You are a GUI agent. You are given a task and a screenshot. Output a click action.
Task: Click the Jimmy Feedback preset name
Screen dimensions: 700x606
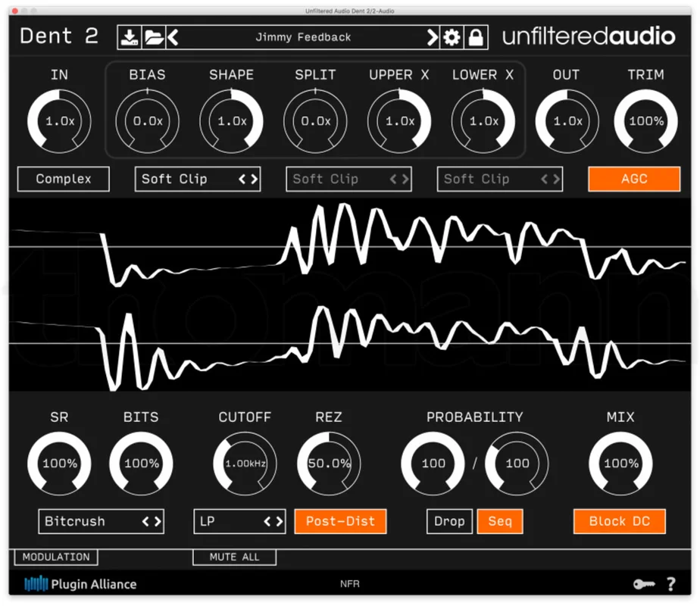(x=303, y=37)
